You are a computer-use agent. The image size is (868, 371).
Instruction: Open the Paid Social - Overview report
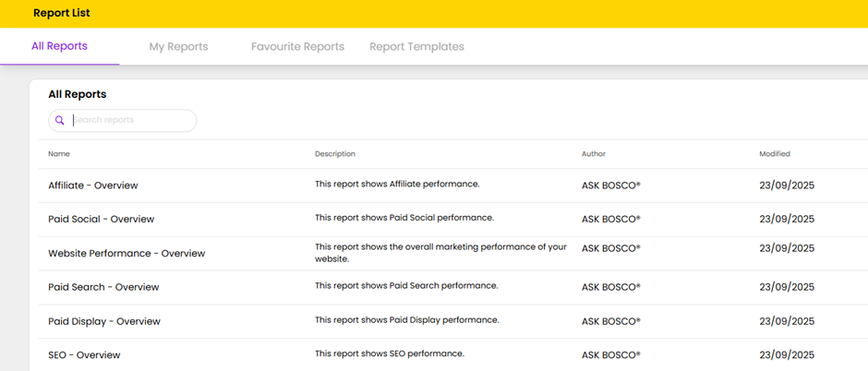pyautogui.click(x=101, y=220)
